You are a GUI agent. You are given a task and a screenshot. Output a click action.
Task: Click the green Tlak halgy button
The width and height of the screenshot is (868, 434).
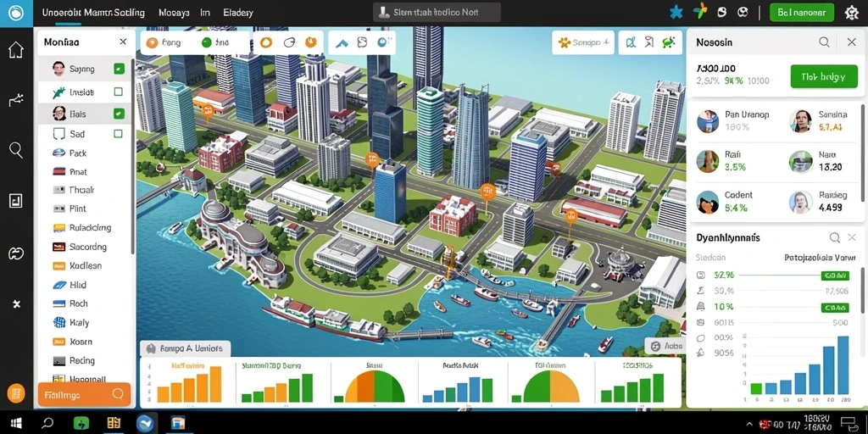[824, 76]
